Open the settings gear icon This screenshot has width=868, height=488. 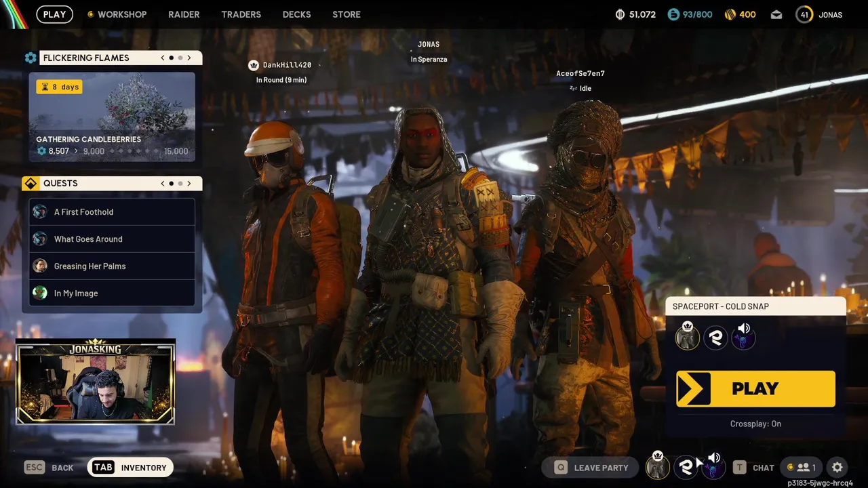click(x=837, y=467)
